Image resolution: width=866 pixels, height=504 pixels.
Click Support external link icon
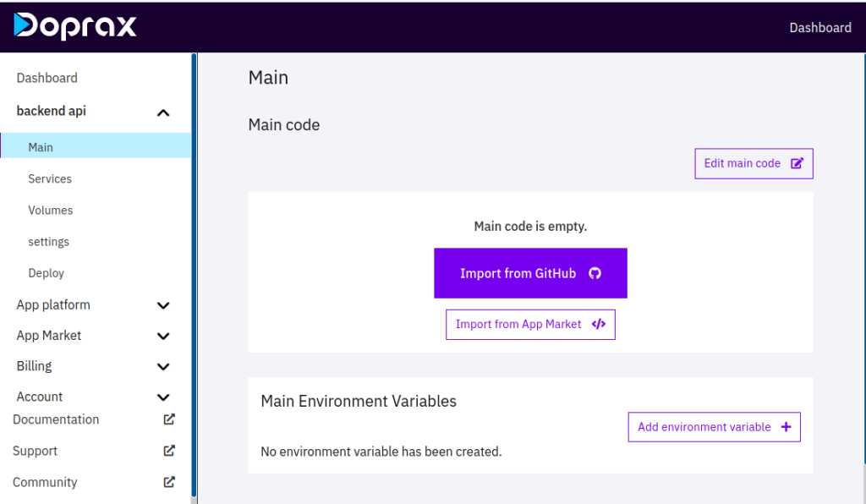169,451
